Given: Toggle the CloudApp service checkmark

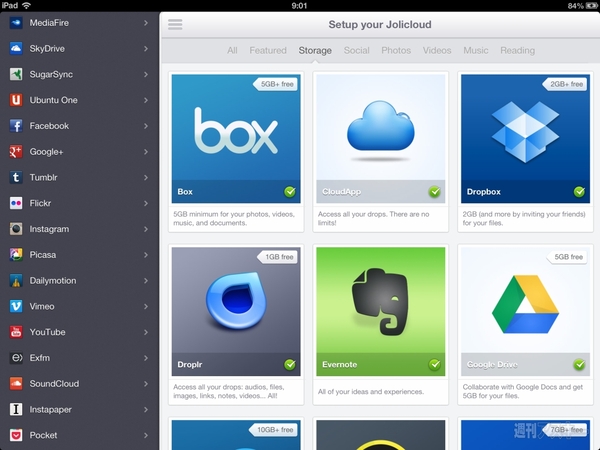Looking at the screenshot, I should pos(435,191).
